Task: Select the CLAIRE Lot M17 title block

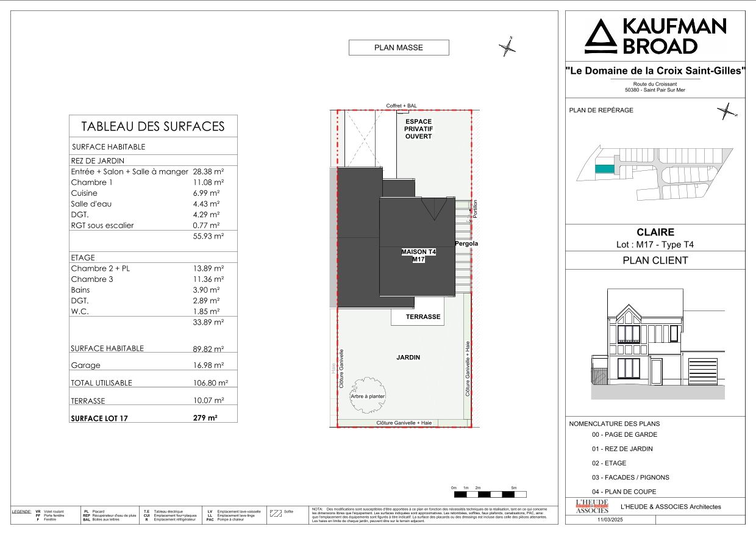Action: 655,237
